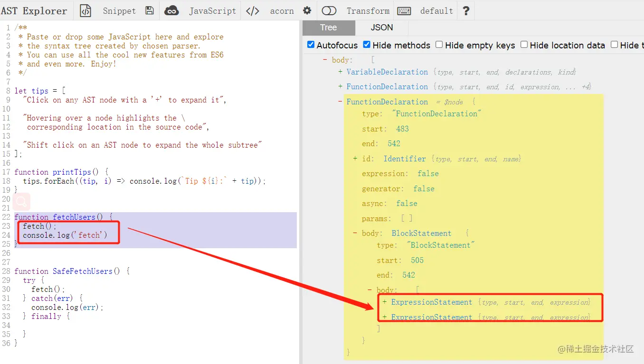
Task: Click the 'function printTips() {' code line
Action: point(62,172)
